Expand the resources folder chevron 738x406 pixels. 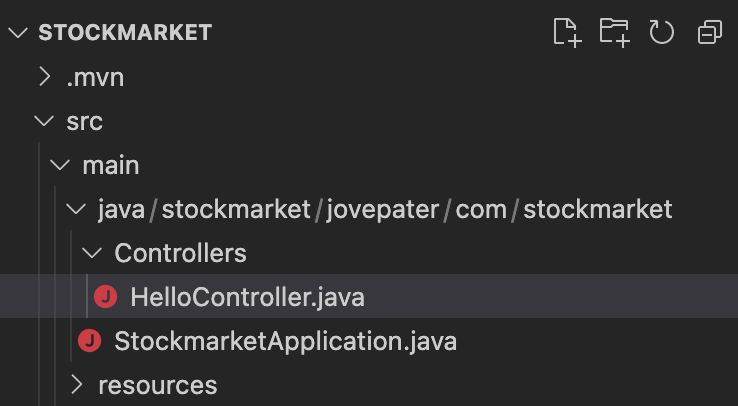[x=76, y=385]
